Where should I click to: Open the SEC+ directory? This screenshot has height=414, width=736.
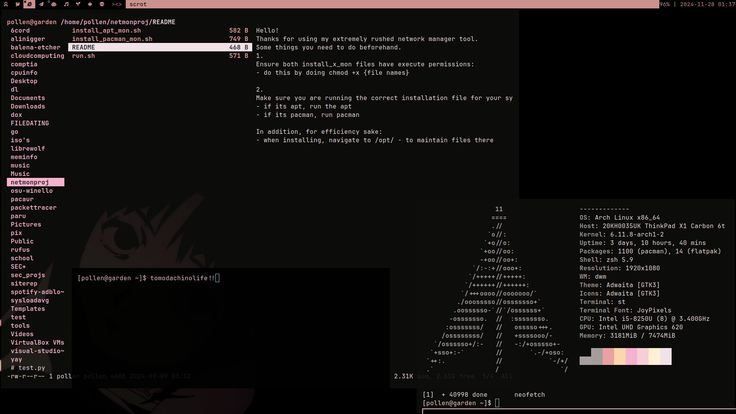(18, 267)
